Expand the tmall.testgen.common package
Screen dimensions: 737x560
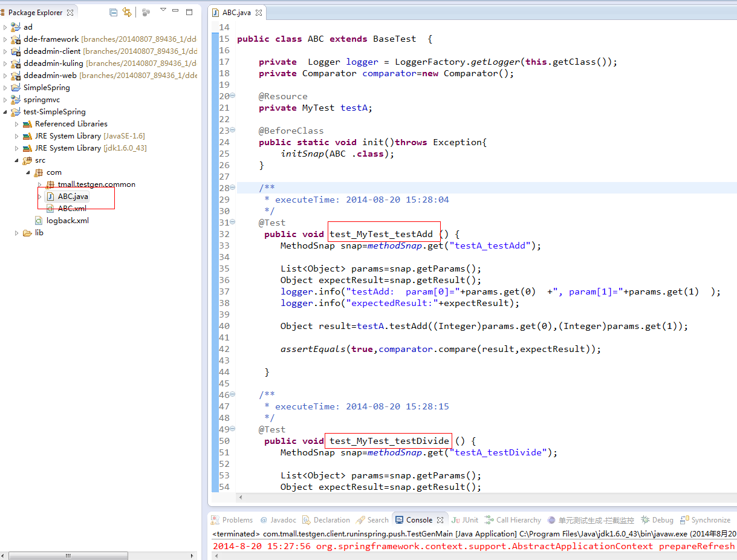pyautogui.click(x=40, y=184)
